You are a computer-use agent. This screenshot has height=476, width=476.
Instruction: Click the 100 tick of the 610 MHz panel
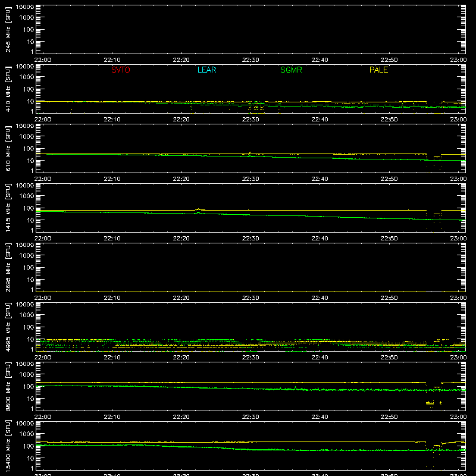[29, 149]
